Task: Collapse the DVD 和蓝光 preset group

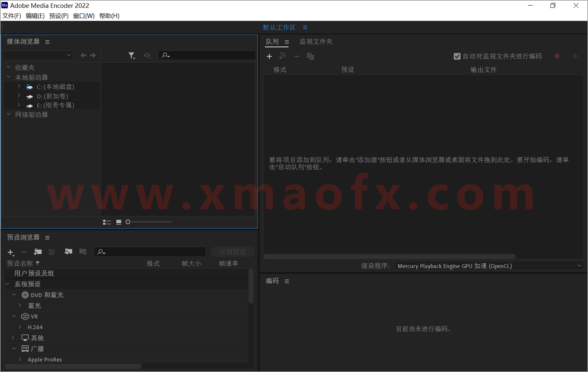Action: (14, 294)
